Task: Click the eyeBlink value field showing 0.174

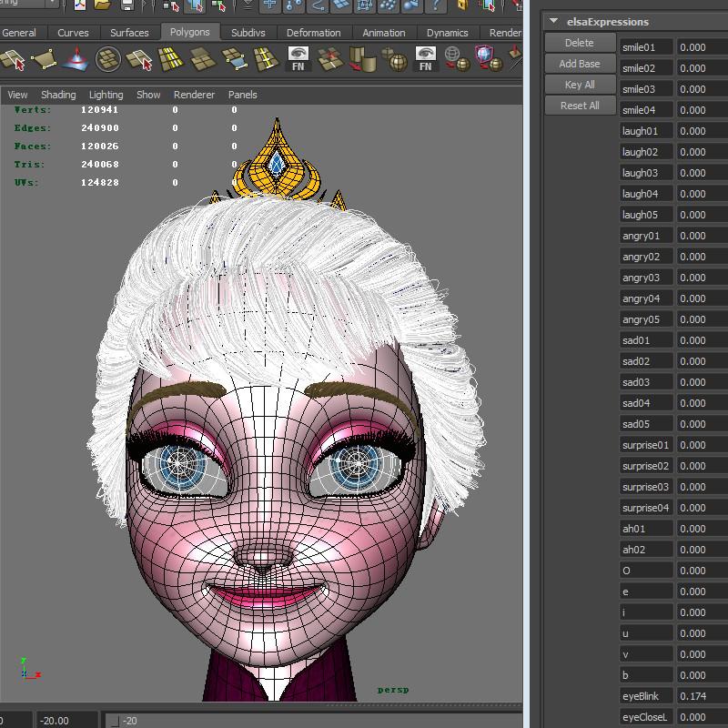Action: click(x=701, y=696)
